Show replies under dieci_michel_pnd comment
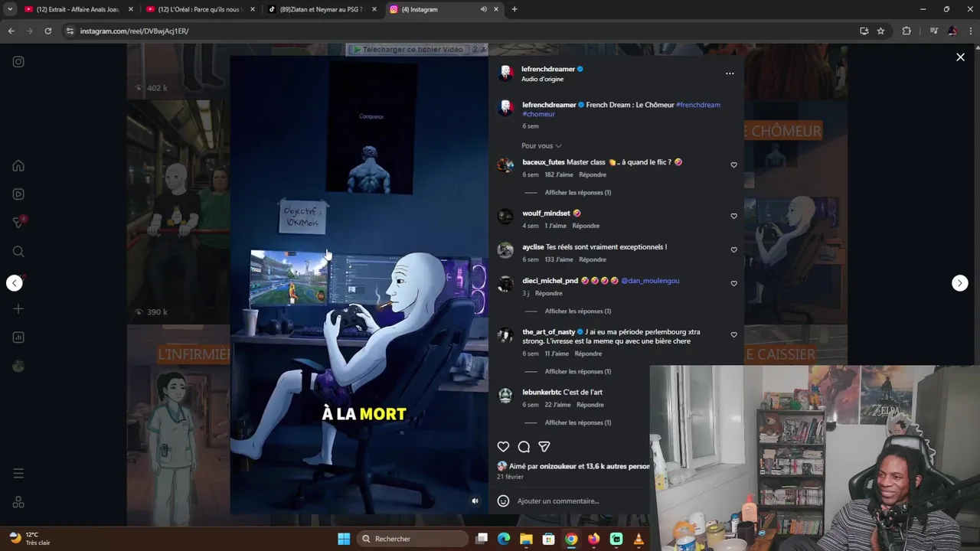The width and height of the screenshot is (980, 551). tap(577, 311)
